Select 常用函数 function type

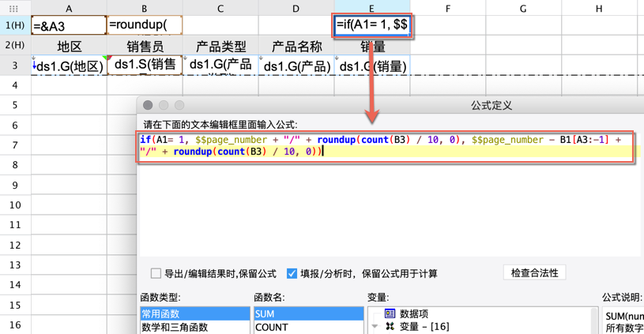(x=194, y=314)
